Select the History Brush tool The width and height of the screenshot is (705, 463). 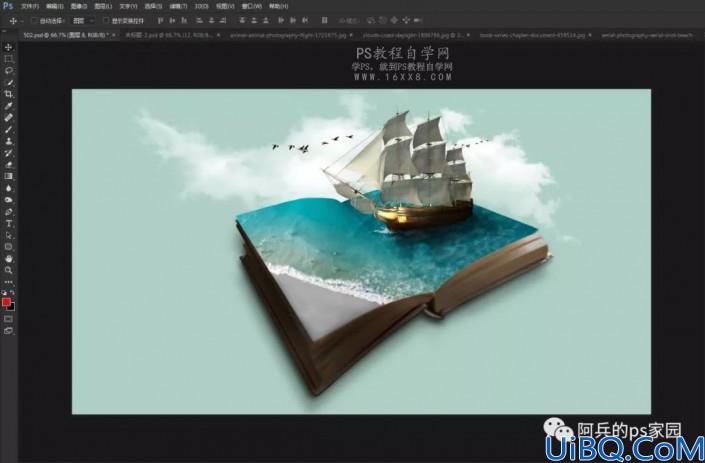(x=8, y=153)
